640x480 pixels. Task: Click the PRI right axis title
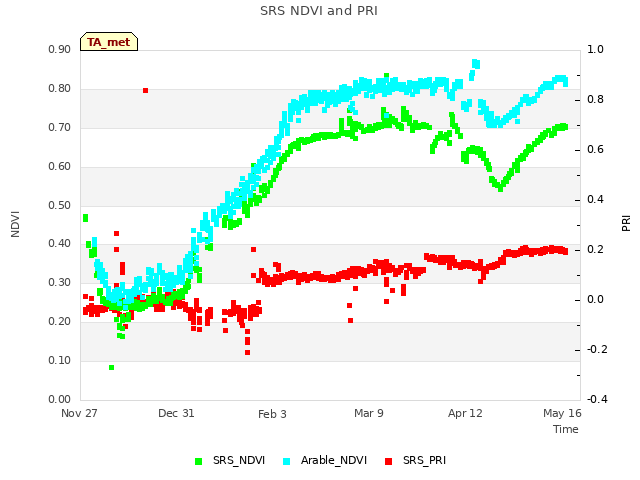coord(626,224)
